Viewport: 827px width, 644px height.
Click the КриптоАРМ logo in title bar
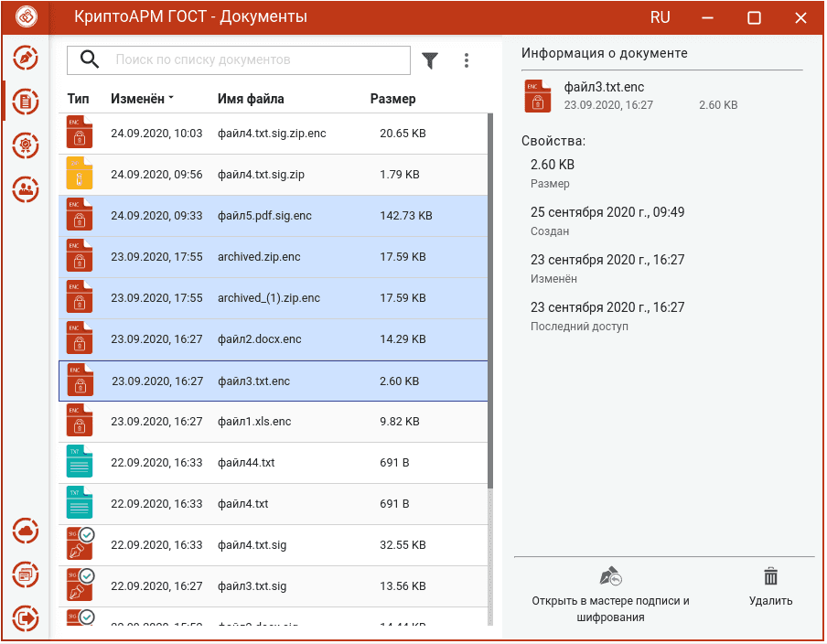click(26, 16)
